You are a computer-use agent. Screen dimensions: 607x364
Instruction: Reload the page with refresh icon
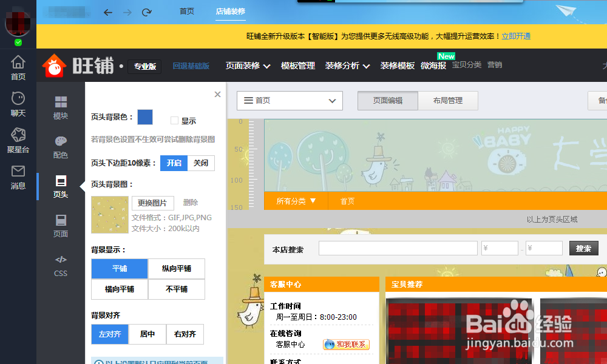tap(146, 13)
